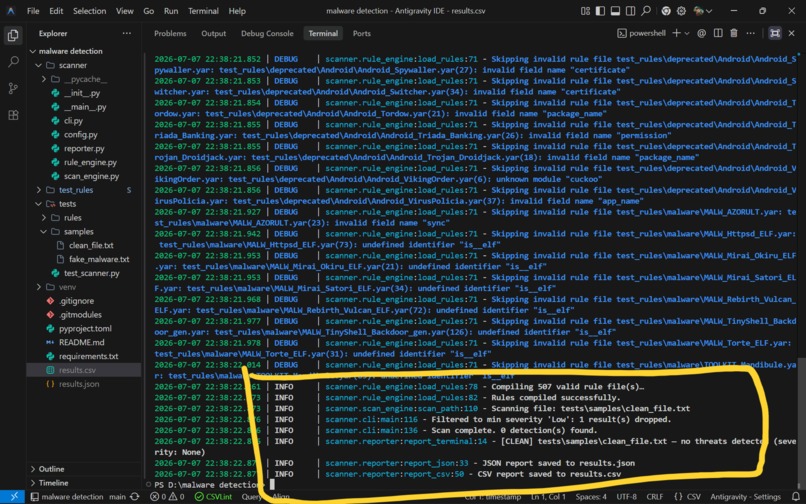Open settings gear in title bar
Screen dimensions: 806x504
681,11
